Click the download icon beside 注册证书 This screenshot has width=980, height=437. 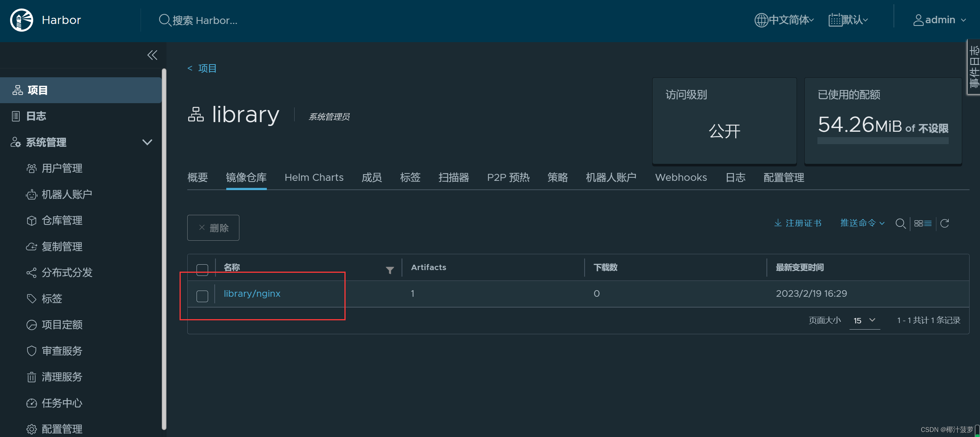(778, 223)
